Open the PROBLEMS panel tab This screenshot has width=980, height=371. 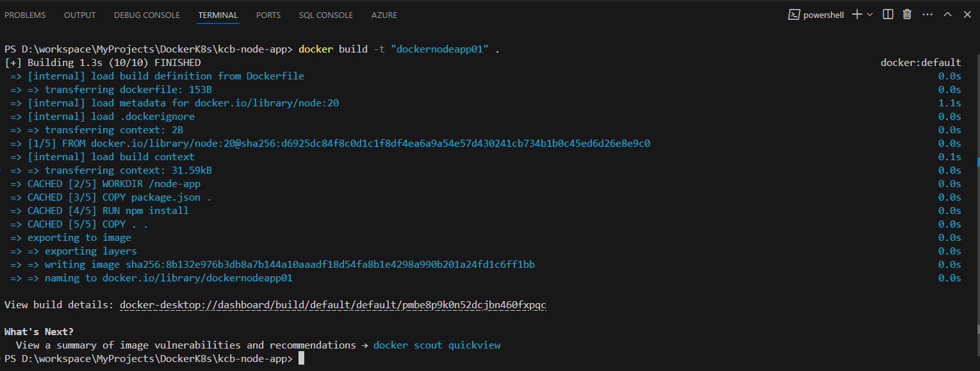coord(25,15)
